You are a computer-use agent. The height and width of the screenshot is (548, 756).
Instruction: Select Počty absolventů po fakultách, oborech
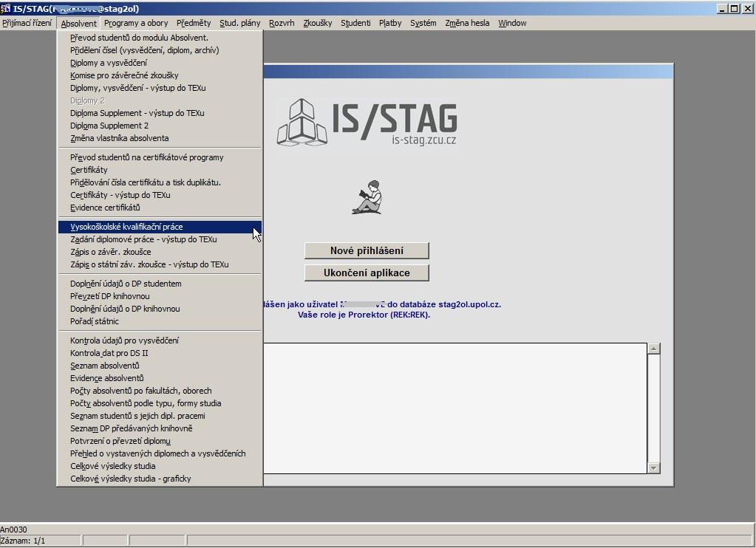[160, 391]
